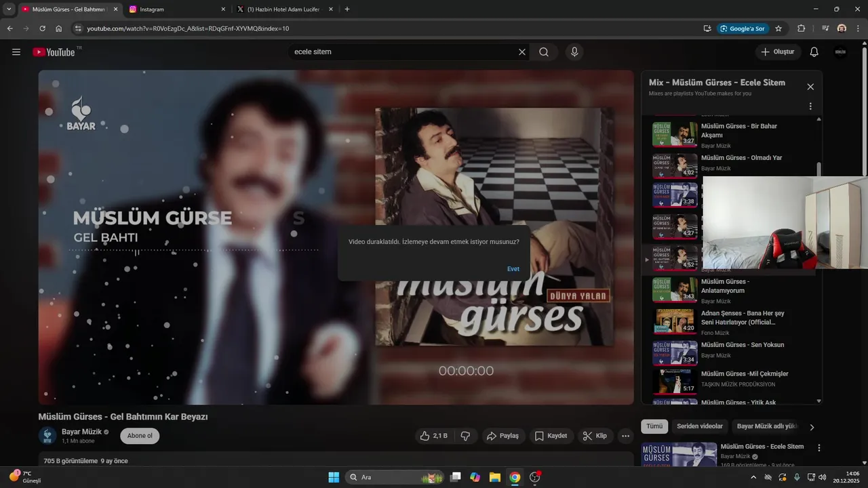
Task: Dislike the video with thumbs-down icon
Action: point(465,436)
